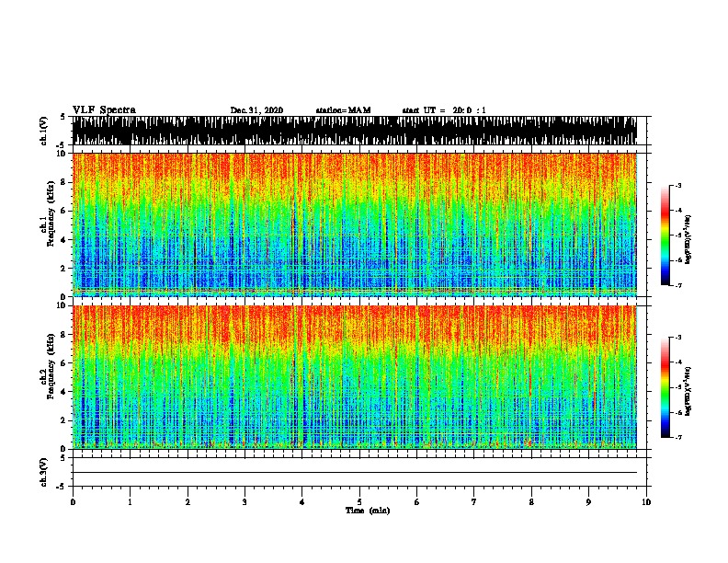Image resolution: width=728 pixels, height=563 pixels.
Task: Click the ch.1 frequency tick "4"
Action: [x=64, y=240]
